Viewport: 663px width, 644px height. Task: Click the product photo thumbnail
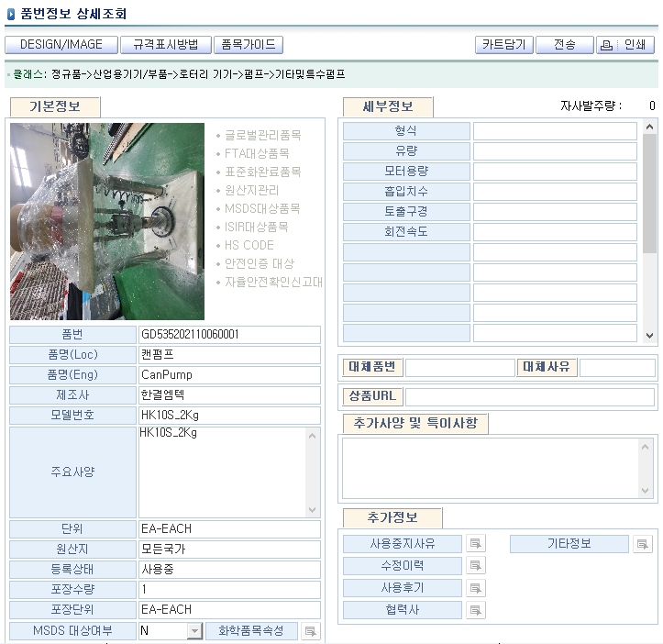[x=107, y=221]
